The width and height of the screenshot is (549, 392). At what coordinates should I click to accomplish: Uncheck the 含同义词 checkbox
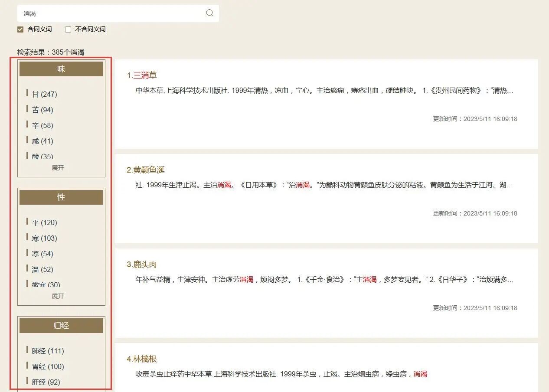[20, 29]
